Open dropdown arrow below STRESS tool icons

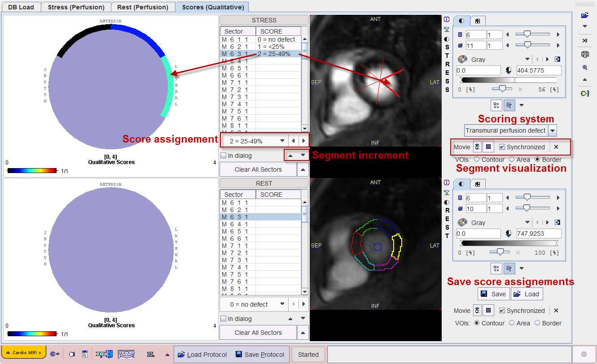click(522, 105)
